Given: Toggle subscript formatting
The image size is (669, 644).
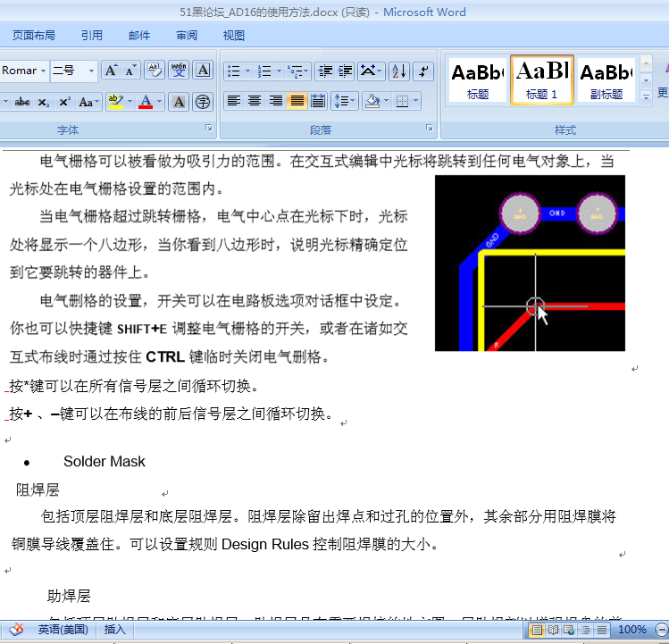Looking at the screenshot, I should pos(43,102).
